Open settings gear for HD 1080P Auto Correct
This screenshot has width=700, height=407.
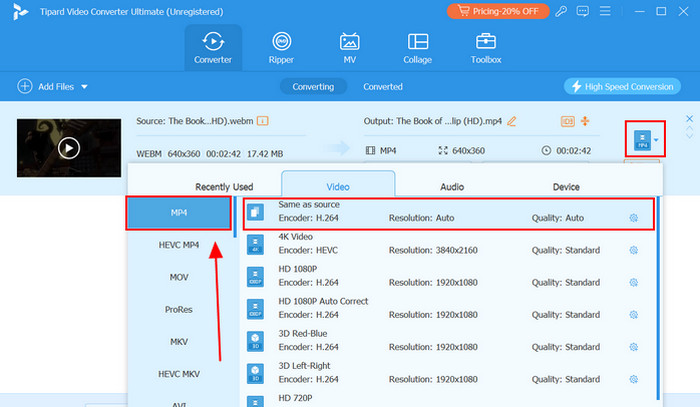point(633,315)
